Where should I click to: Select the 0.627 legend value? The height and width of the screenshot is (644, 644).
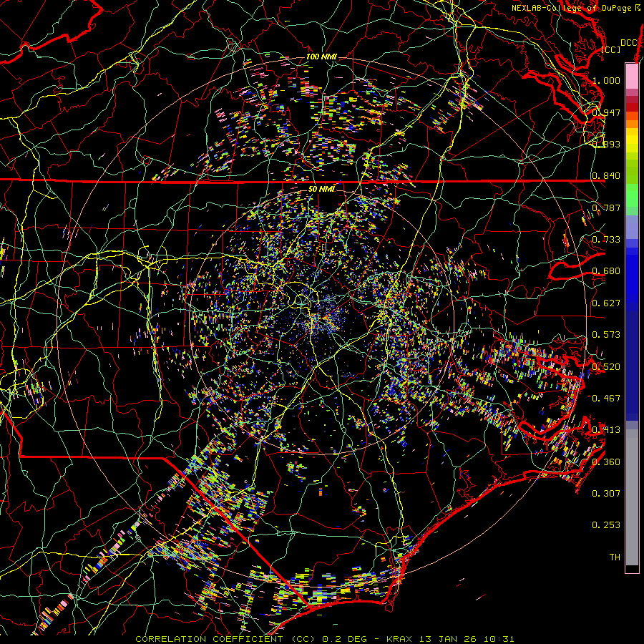[606, 303]
